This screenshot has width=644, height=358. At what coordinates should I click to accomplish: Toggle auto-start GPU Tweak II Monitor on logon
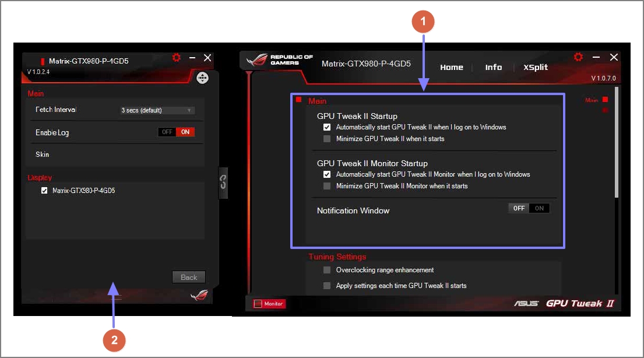[x=327, y=175]
